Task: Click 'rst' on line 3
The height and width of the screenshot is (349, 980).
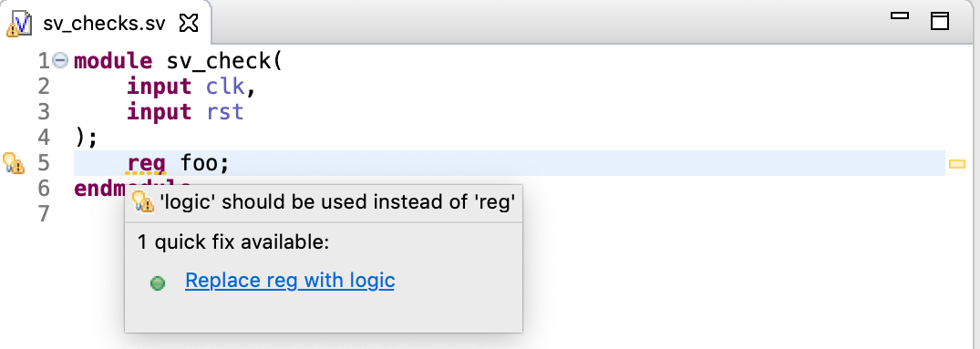Action: [225, 112]
